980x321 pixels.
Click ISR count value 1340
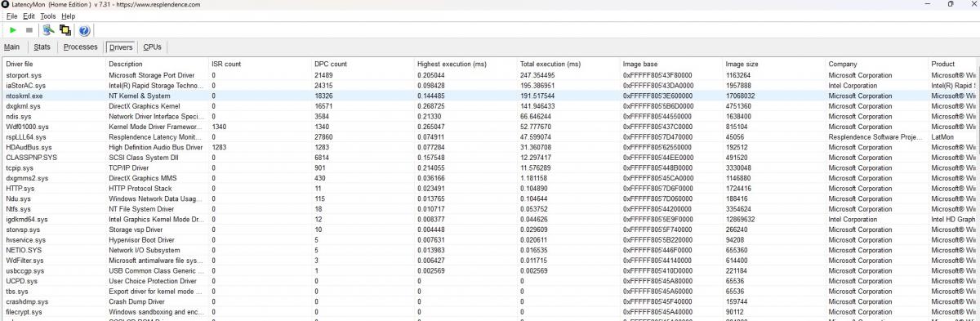(x=219, y=127)
